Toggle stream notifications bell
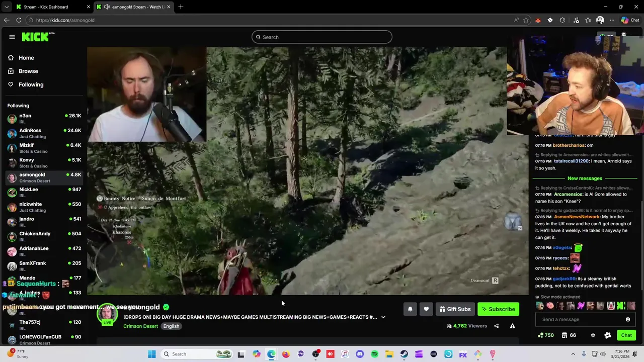Viewport: 644px width, 362px height. pyautogui.click(x=410, y=309)
